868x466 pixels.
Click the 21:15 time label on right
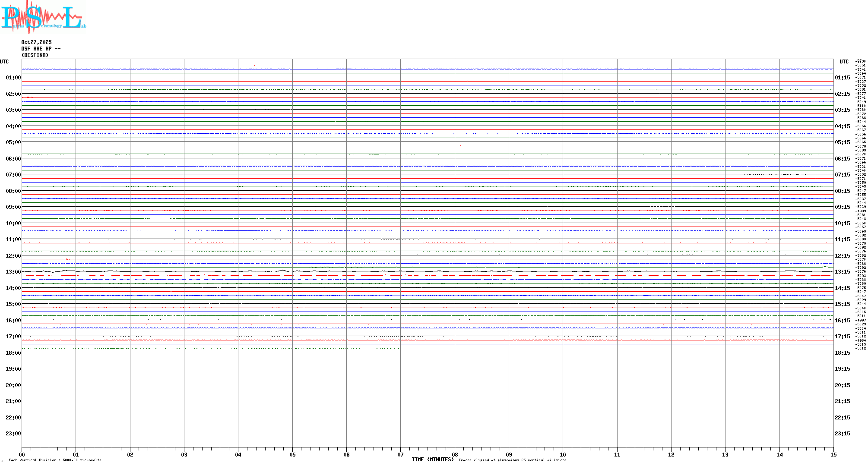pos(842,401)
